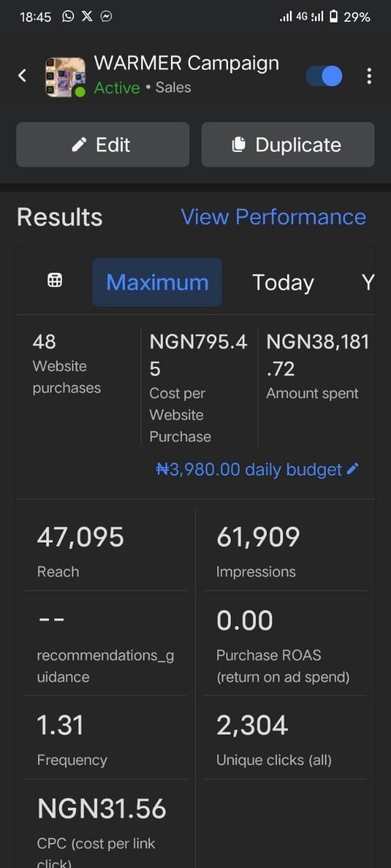
Task: Tap the Duplicate button
Action: 288,144
